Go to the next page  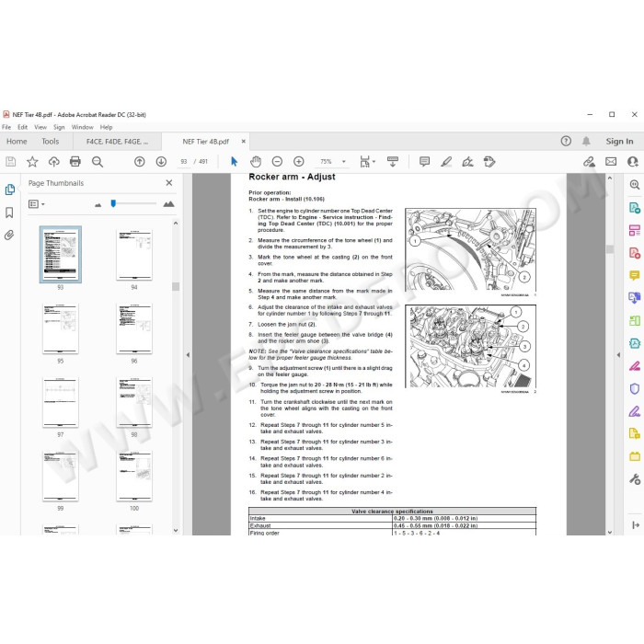pyautogui.click(x=161, y=162)
